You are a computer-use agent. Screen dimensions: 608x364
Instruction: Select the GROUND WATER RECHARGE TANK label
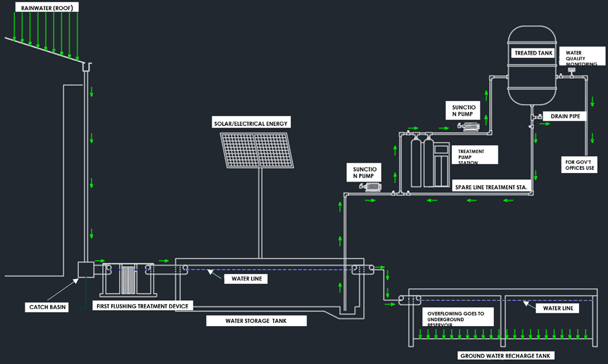coord(507,356)
